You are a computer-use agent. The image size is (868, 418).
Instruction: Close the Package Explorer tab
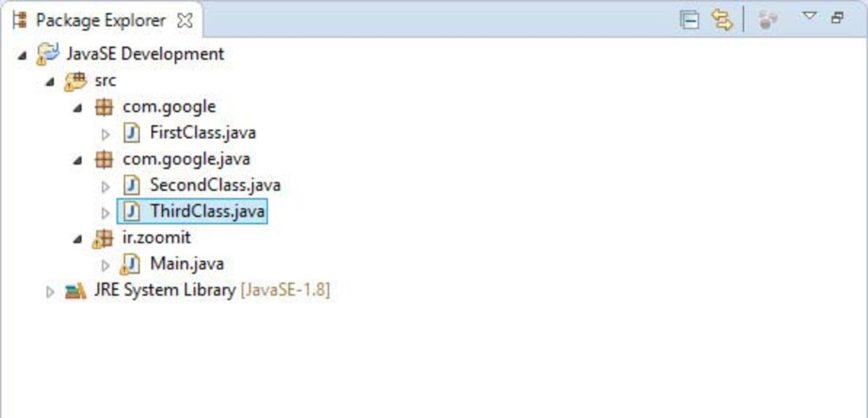pos(184,20)
